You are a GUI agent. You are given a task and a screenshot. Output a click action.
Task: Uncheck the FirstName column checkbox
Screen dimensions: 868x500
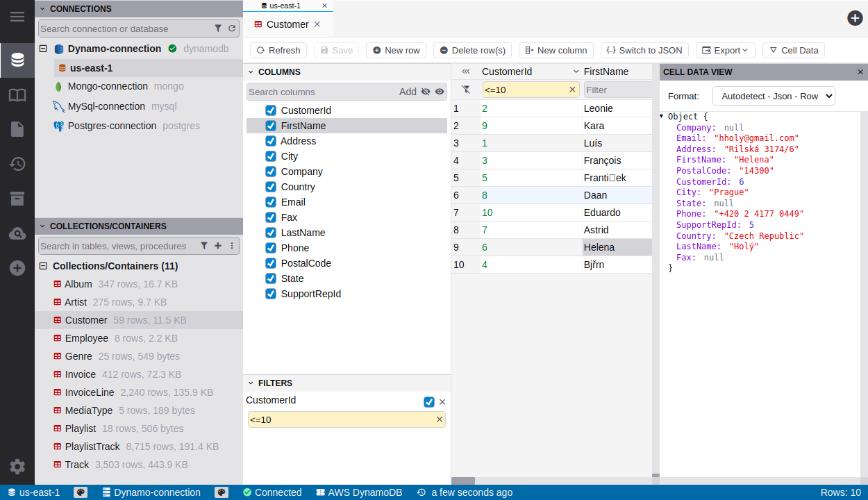(x=271, y=126)
